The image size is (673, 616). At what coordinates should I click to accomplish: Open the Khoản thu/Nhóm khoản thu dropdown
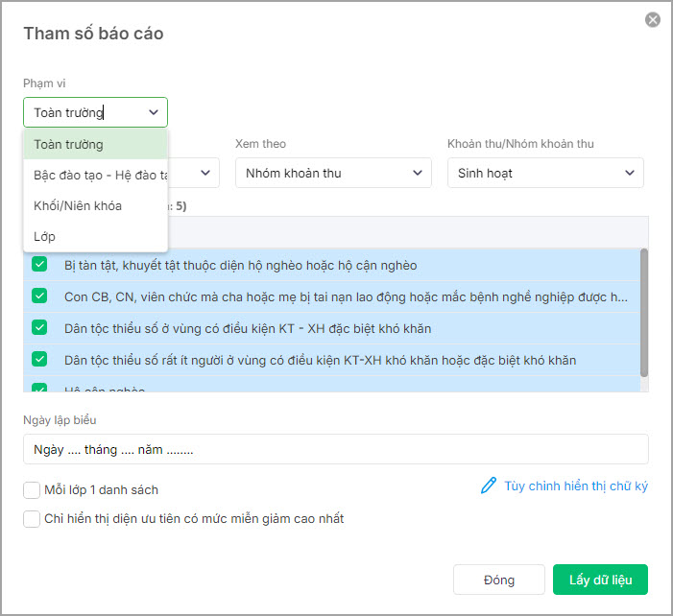click(544, 173)
